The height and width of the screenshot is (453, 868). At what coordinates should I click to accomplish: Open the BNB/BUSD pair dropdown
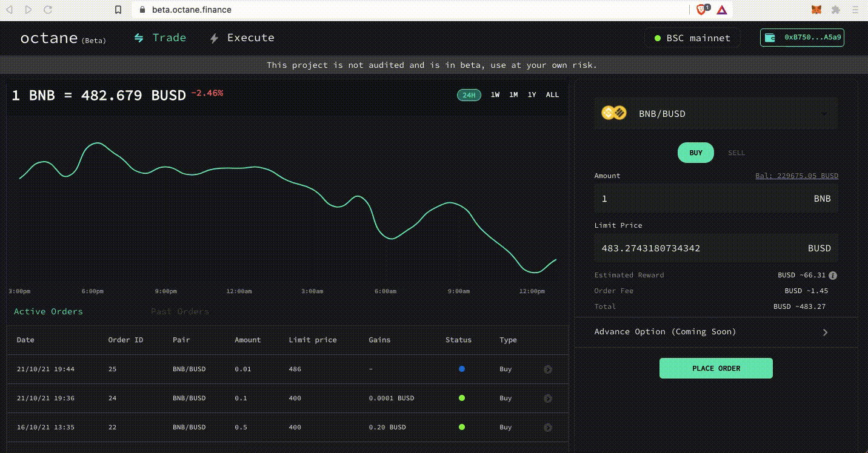click(x=716, y=113)
